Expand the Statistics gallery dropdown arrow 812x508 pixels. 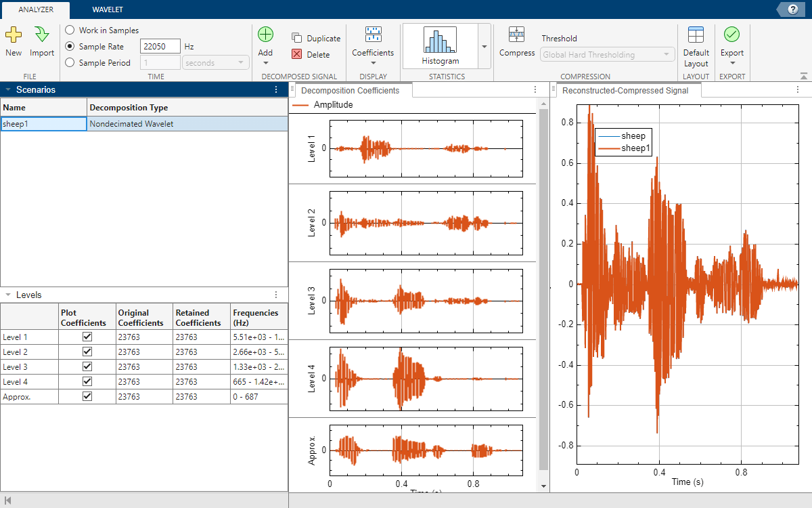(x=484, y=47)
